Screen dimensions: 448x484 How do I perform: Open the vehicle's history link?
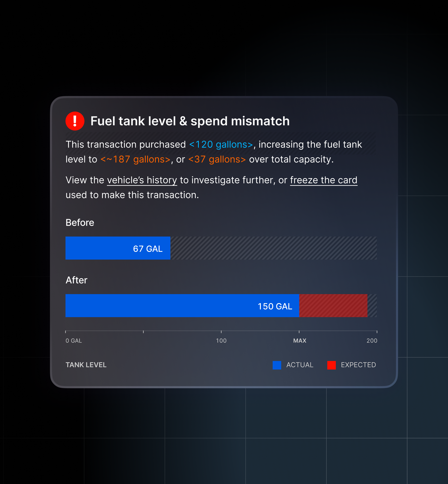[142, 180]
